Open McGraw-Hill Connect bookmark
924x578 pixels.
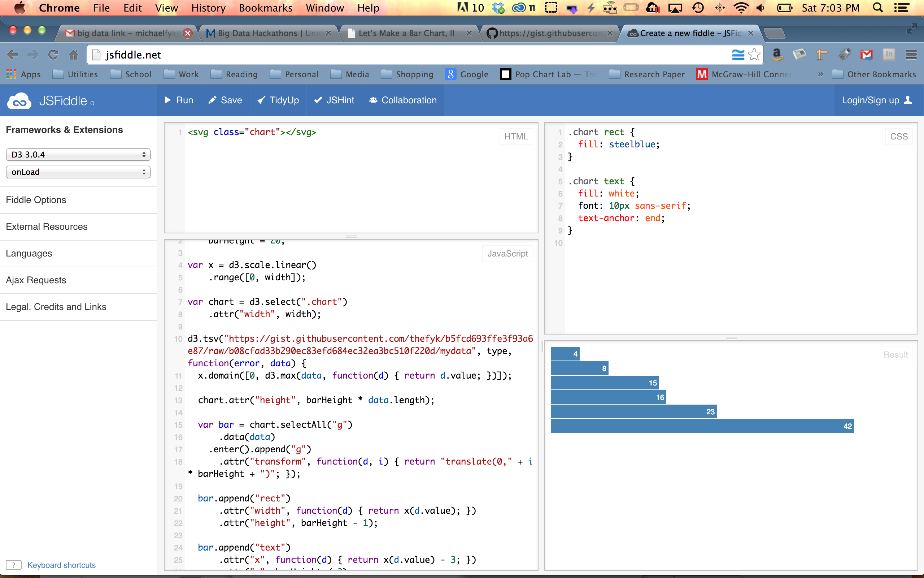pos(745,74)
